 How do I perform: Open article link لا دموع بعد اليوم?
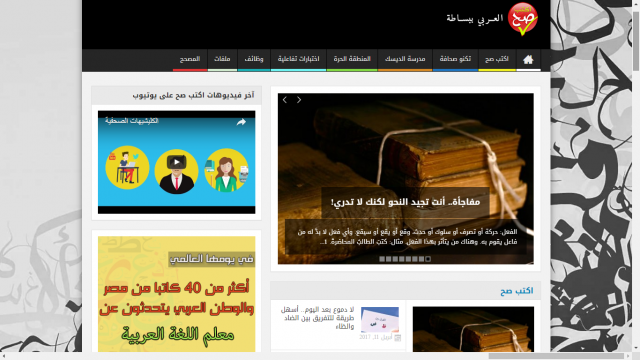[317, 318]
